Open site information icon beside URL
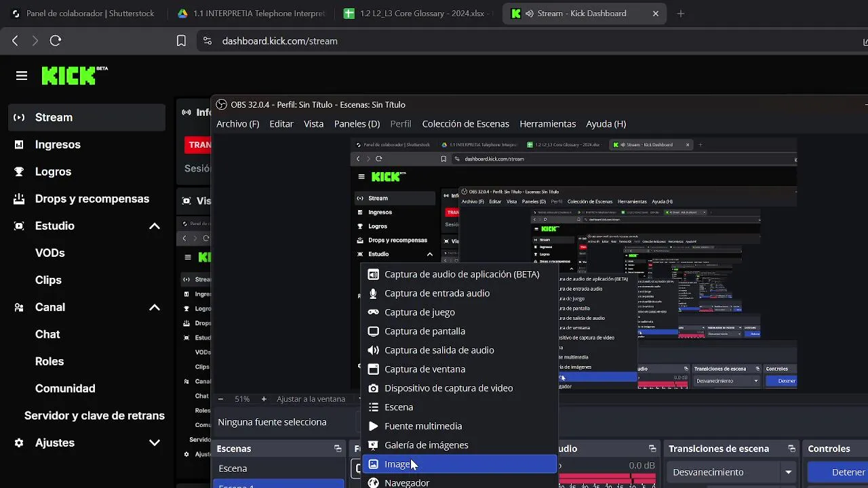 click(208, 41)
